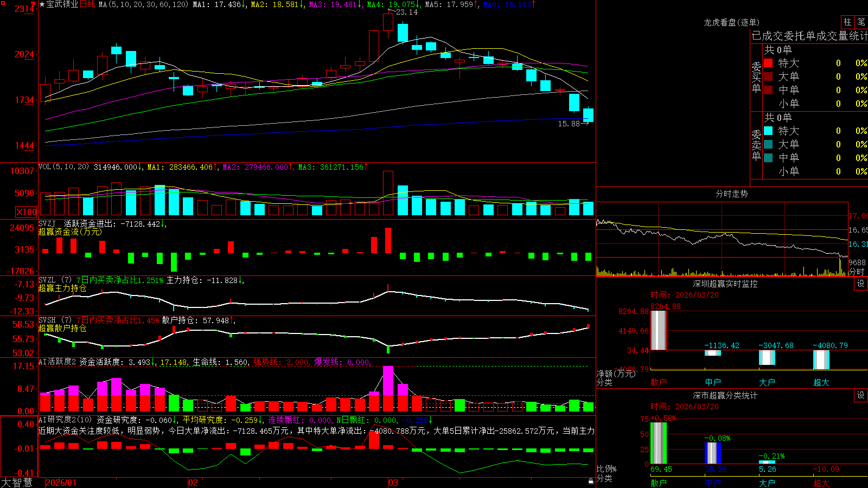Click the 超大 bar showing -4080.79
The image size is (868, 488).
pyautogui.click(x=821, y=359)
